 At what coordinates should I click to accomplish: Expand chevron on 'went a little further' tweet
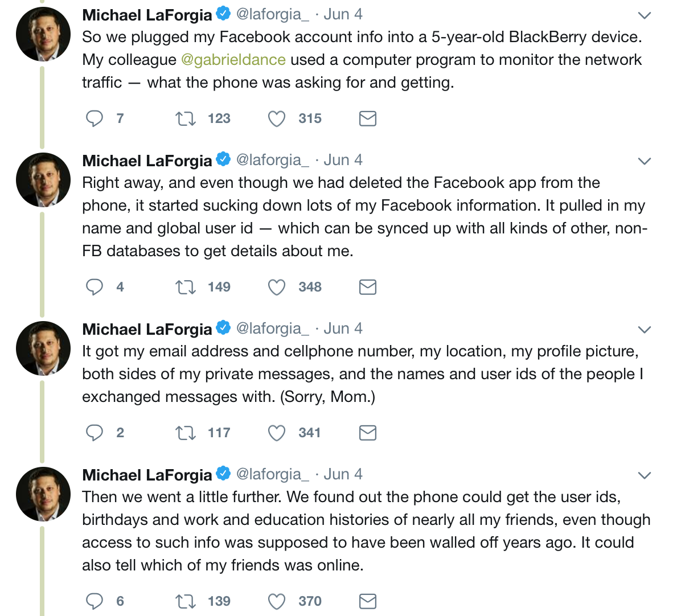pyautogui.click(x=644, y=475)
